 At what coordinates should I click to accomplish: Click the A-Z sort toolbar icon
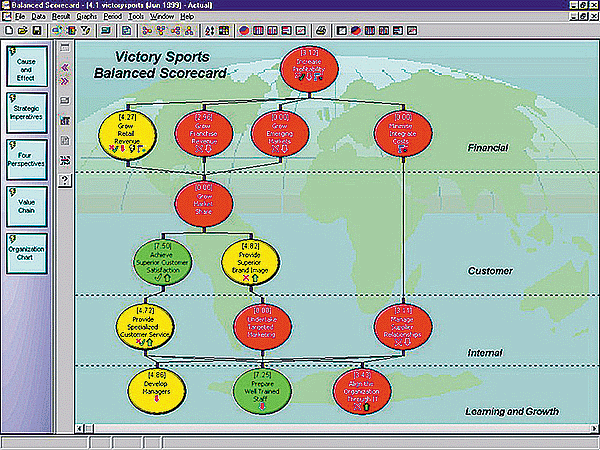click(x=210, y=31)
